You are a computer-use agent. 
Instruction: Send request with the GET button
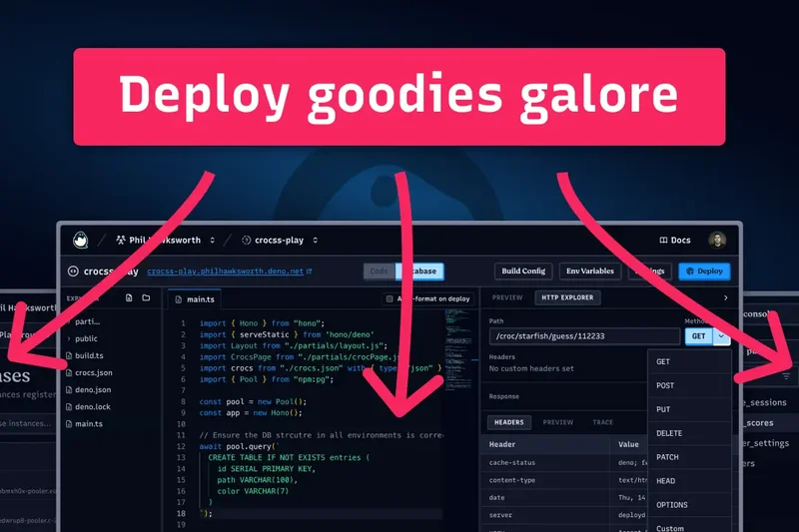click(x=698, y=336)
